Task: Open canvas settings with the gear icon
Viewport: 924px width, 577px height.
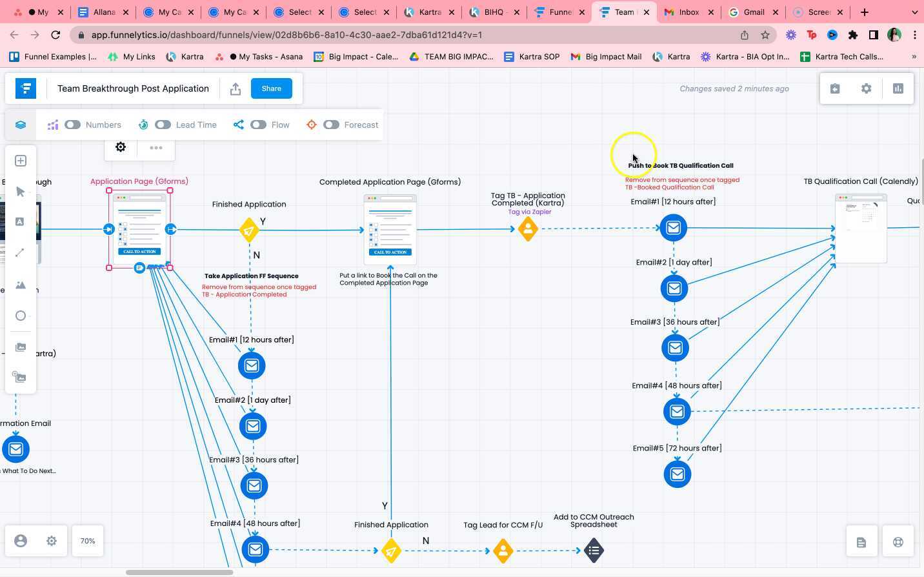Action: coord(866,88)
